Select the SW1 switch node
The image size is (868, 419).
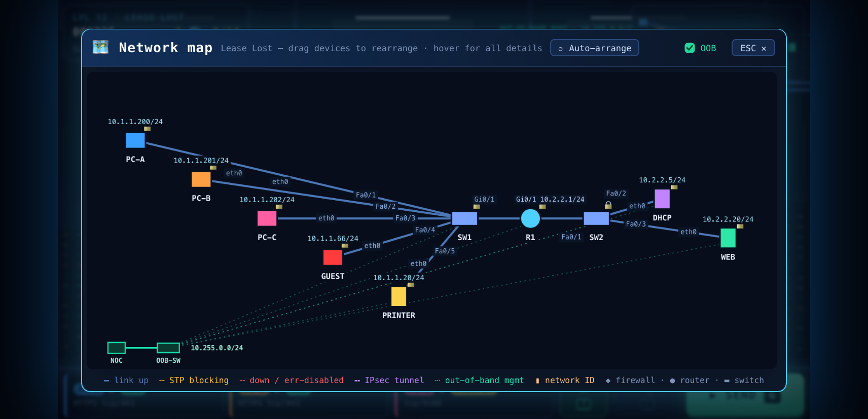coord(464,218)
